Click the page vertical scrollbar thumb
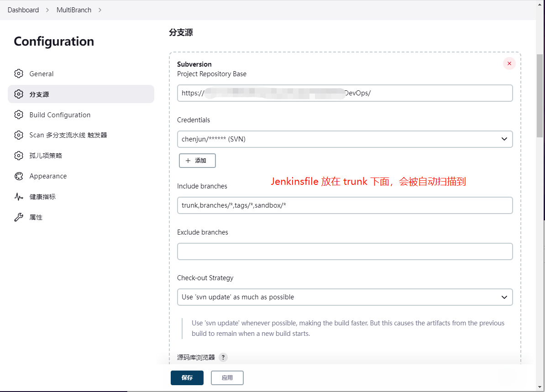The height and width of the screenshot is (392, 545). (540, 95)
